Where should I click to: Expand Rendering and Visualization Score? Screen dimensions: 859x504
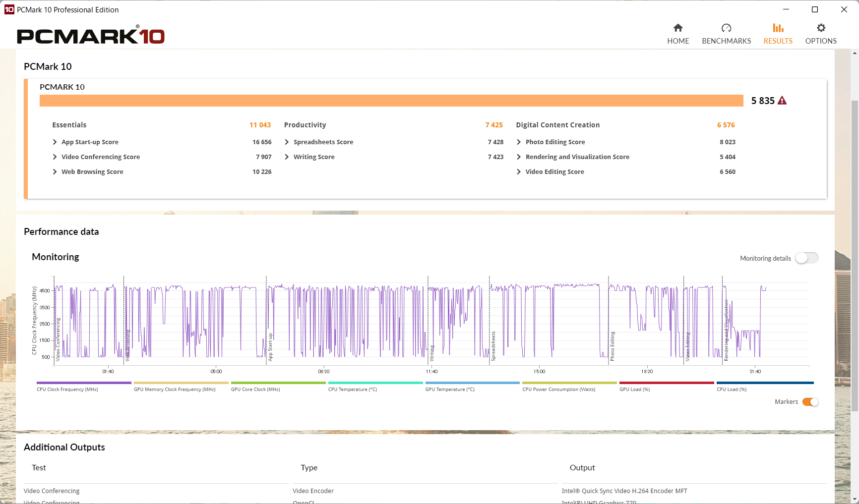[519, 157]
